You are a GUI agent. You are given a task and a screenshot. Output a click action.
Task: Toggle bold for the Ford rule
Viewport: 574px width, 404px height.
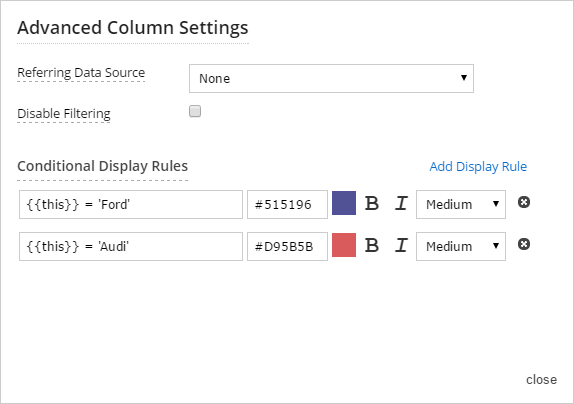[372, 203]
